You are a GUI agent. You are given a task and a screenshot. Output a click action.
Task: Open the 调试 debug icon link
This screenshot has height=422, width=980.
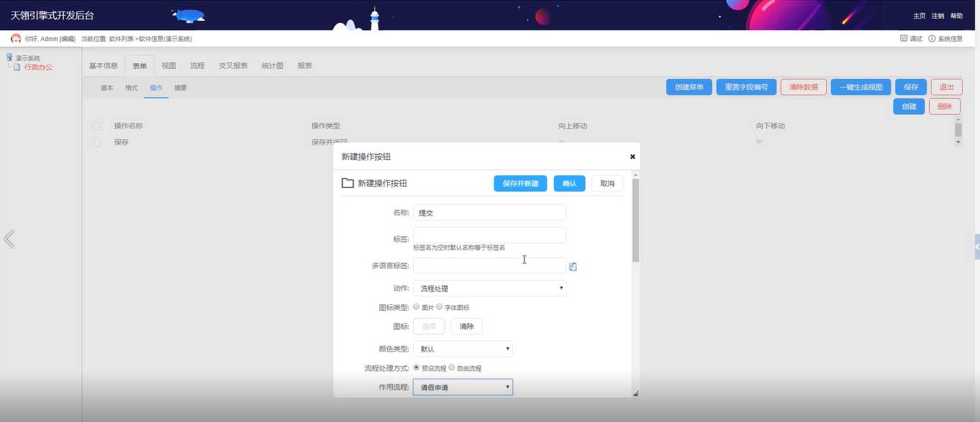pyautogui.click(x=904, y=39)
